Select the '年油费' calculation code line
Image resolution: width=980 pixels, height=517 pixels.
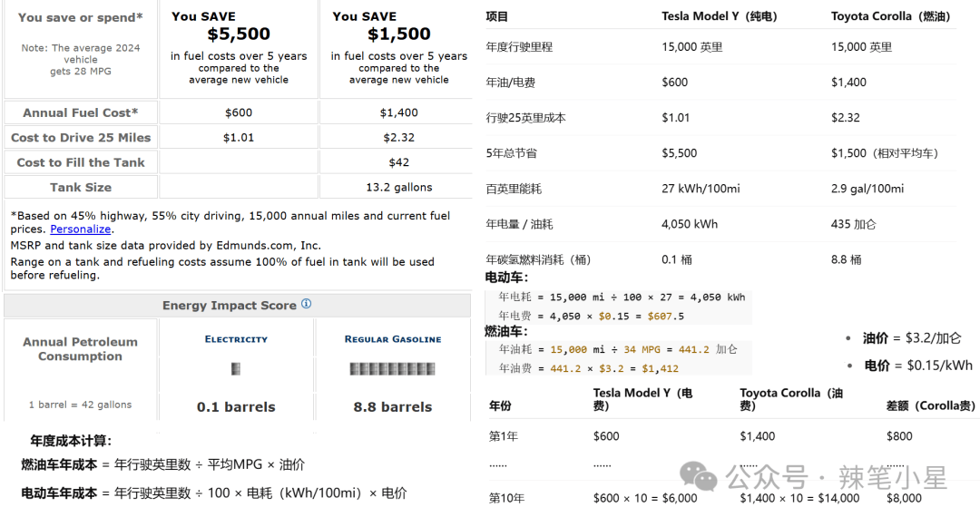click(x=589, y=368)
